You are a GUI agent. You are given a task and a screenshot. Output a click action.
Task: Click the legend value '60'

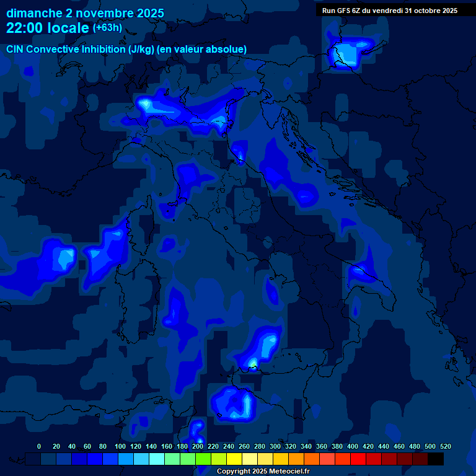[87, 446]
